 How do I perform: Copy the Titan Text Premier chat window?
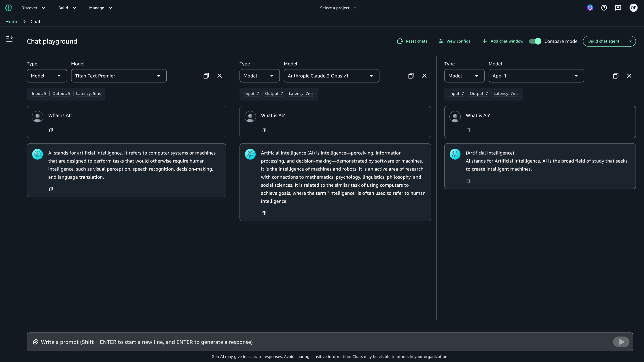pos(206,76)
